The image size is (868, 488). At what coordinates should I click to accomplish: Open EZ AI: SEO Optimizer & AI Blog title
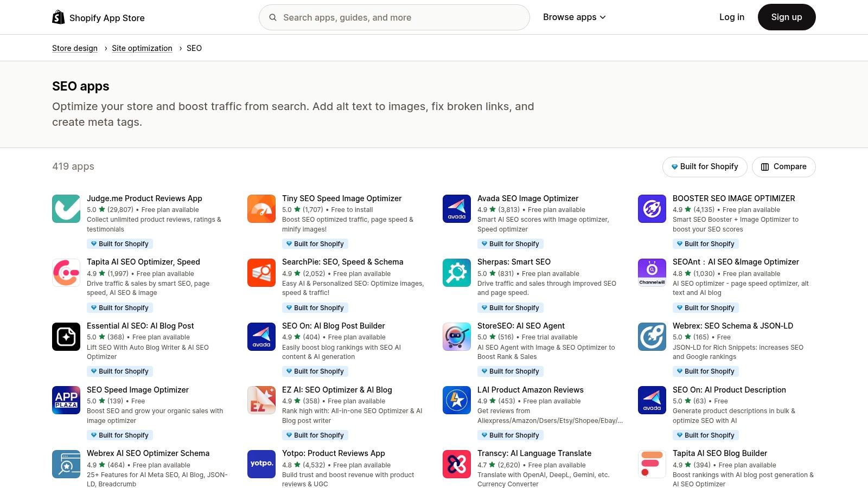pyautogui.click(x=337, y=390)
